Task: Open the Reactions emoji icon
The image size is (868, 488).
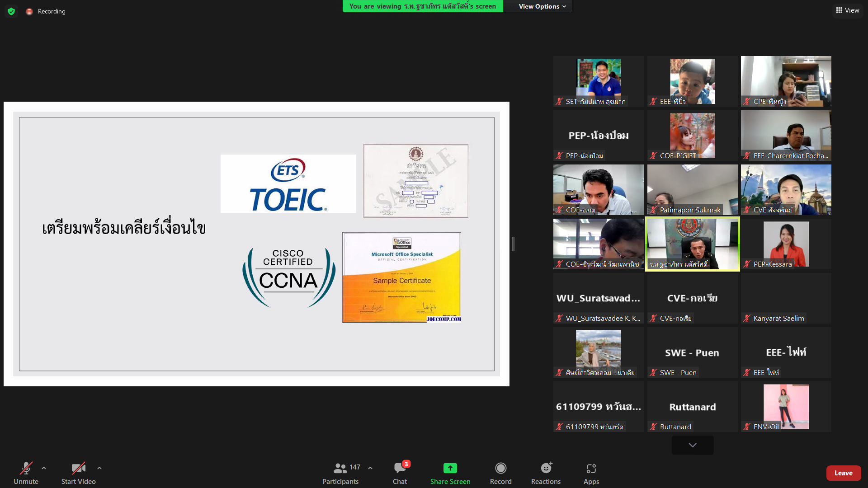Action: pos(546,468)
